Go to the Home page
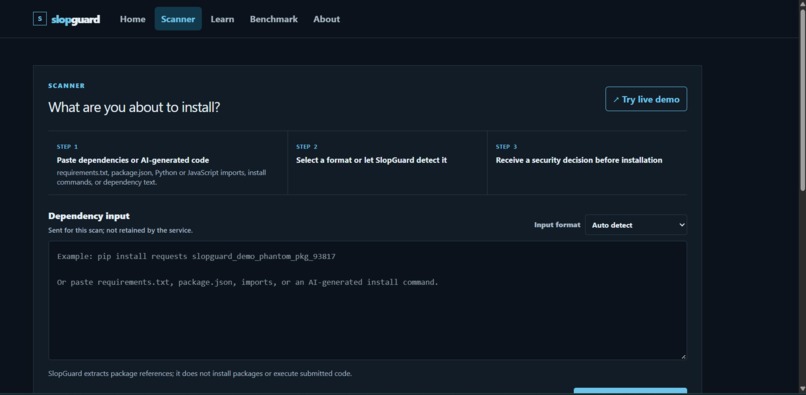 [x=133, y=19]
